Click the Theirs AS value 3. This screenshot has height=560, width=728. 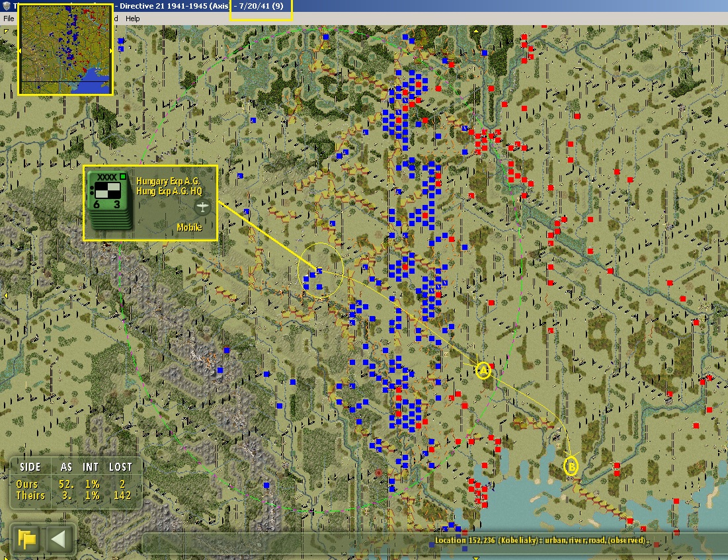click(x=67, y=495)
